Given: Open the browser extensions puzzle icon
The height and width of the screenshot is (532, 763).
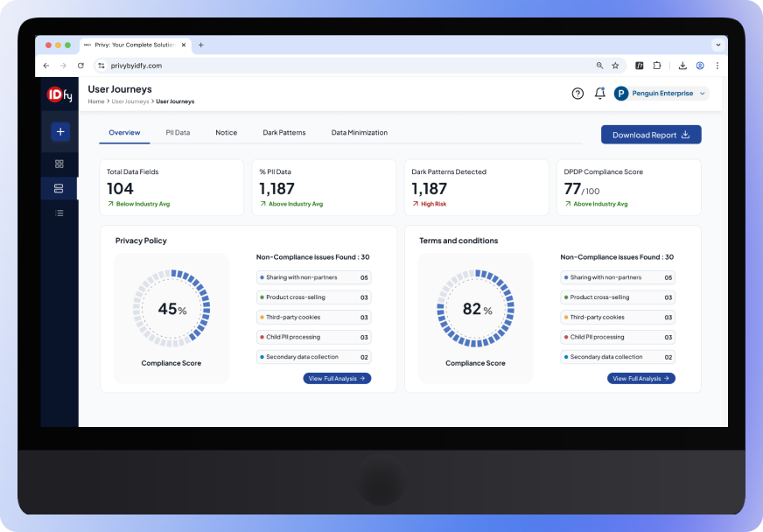Looking at the screenshot, I should pyautogui.click(x=659, y=65).
